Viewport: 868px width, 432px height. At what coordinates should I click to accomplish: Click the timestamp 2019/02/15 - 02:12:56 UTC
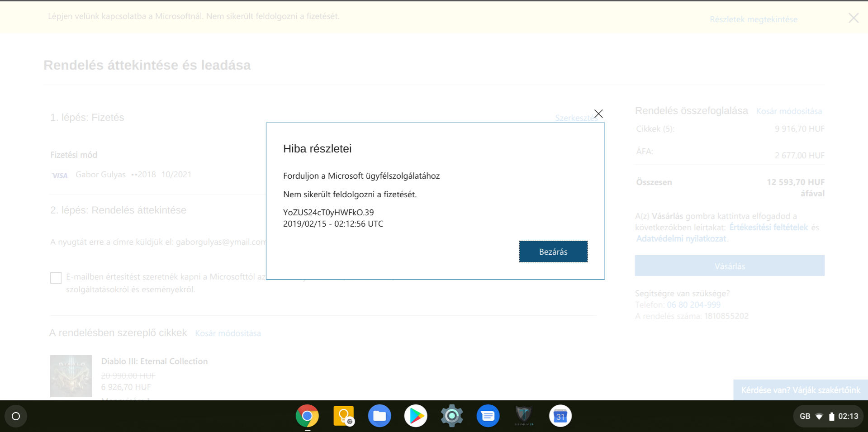click(x=333, y=223)
